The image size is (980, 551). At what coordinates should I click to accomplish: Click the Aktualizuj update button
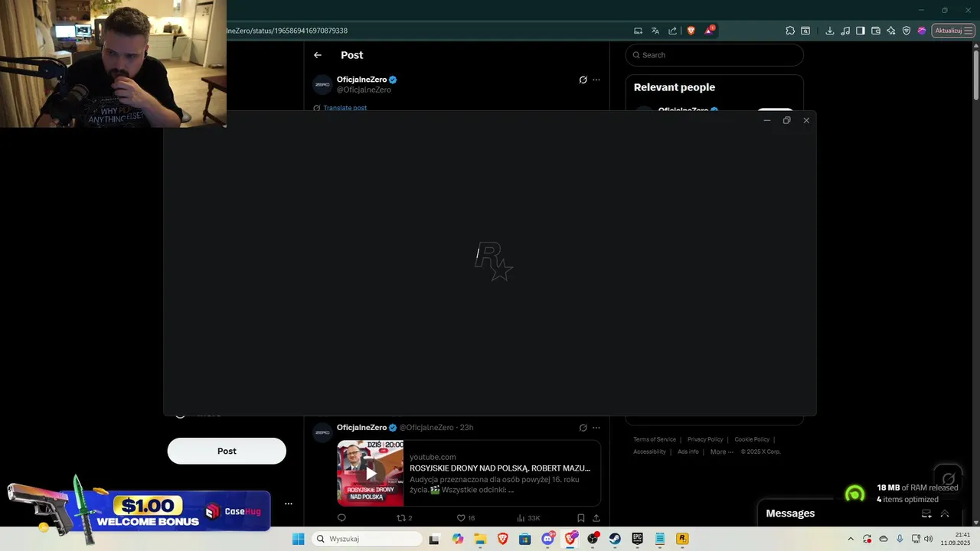[x=952, y=31]
